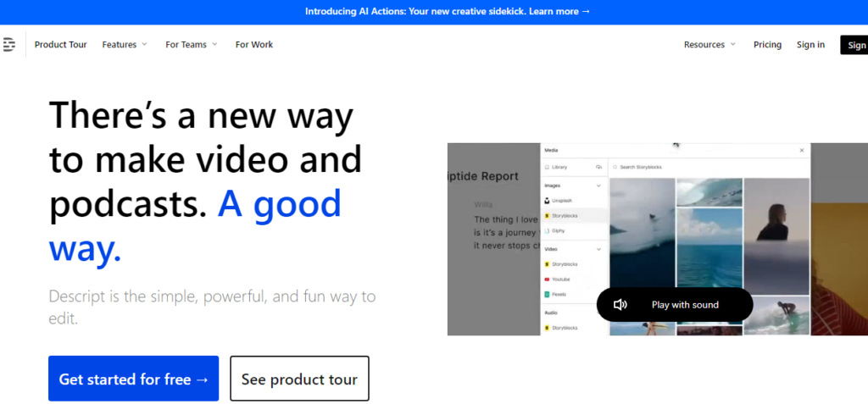This screenshot has height=404, width=868.
Task: Click the Storyblocks icon under Video
Action: (x=547, y=264)
